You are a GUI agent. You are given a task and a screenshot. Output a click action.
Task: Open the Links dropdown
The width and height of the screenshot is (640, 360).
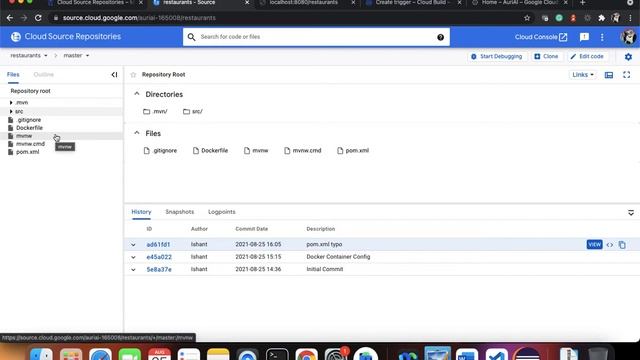[582, 75]
